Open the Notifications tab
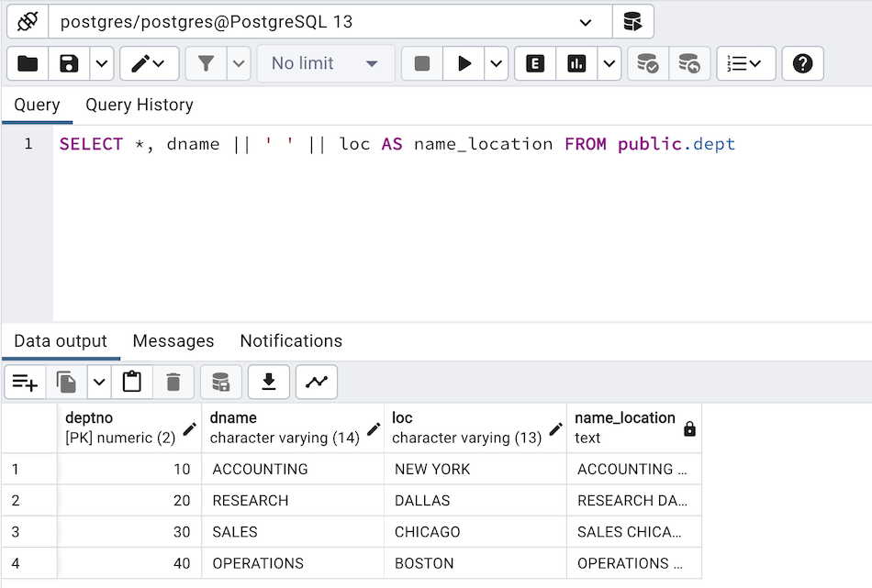 pos(291,341)
